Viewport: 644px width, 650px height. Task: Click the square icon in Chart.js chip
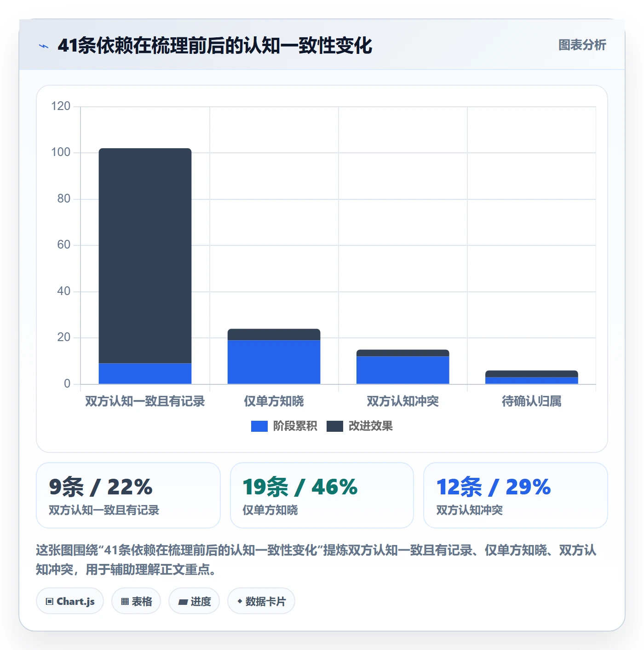pyautogui.click(x=50, y=602)
